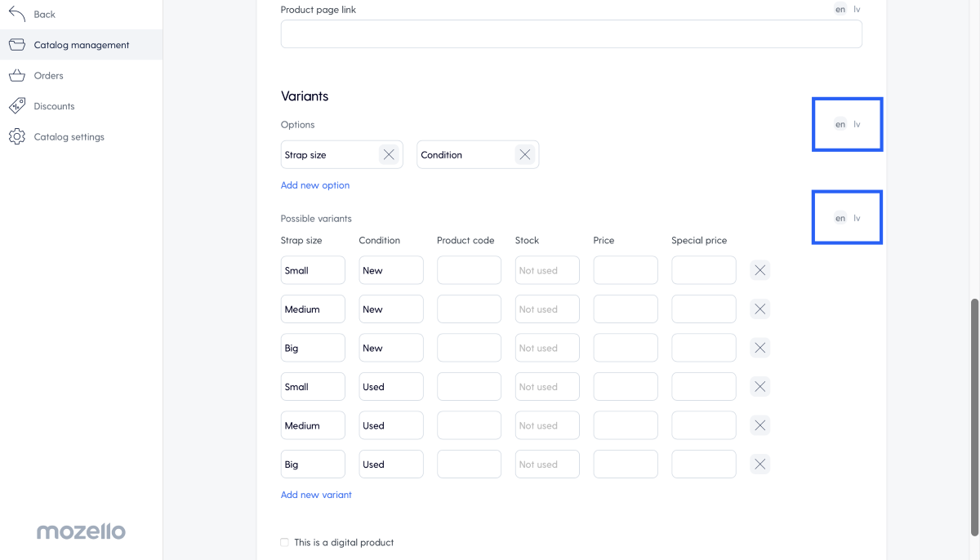Select lv language for Possible variants
The height and width of the screenshot is (560, 980).
point(857,218)
